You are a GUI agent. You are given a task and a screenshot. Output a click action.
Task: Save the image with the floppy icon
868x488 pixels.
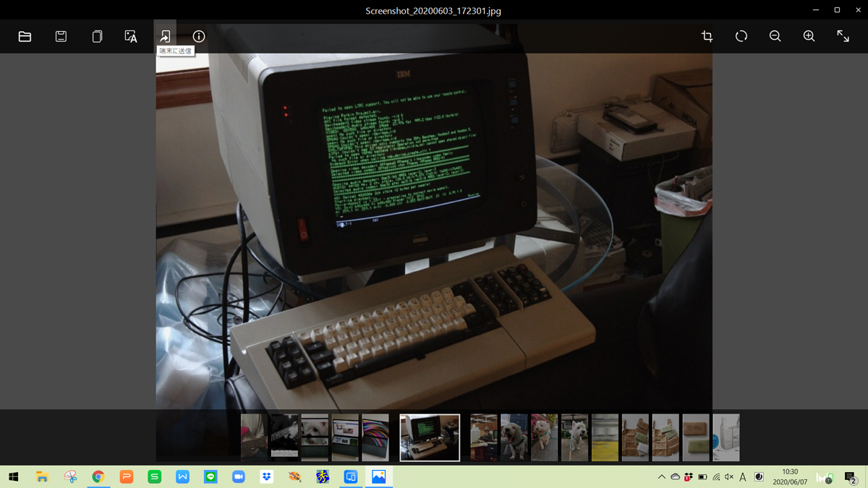[61, 36]
